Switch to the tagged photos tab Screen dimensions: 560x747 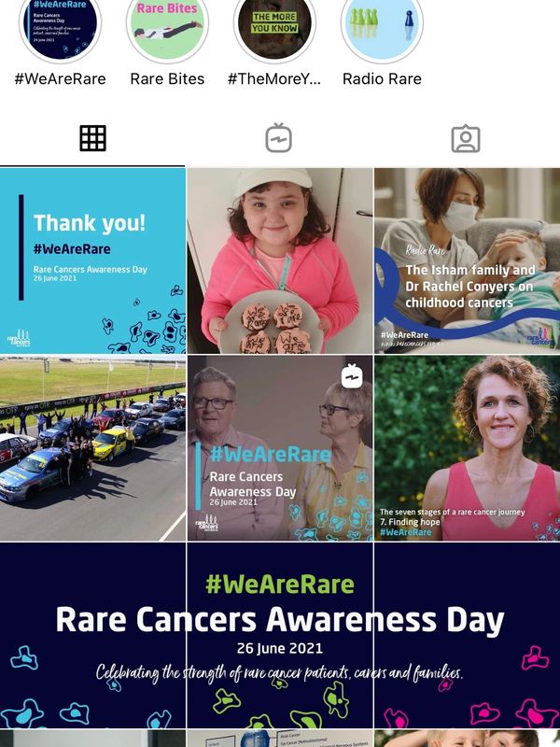pyautogui.click(x=466, y=138)
